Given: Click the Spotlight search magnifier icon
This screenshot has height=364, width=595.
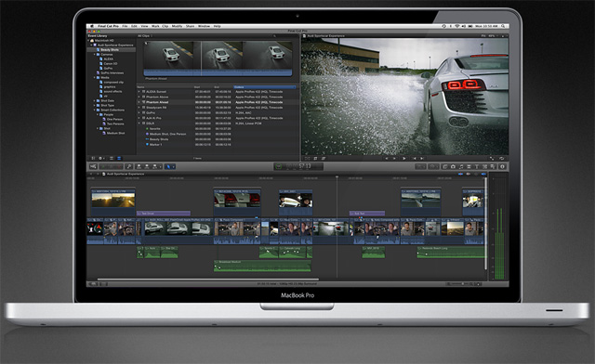Looking at the screenshot, I should click(x=503, y=26).
